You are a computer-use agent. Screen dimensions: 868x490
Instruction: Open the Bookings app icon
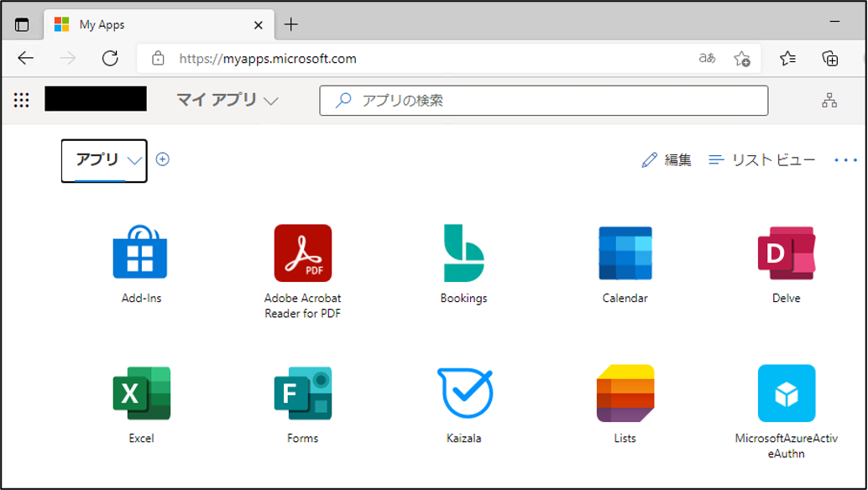[464, 253]
